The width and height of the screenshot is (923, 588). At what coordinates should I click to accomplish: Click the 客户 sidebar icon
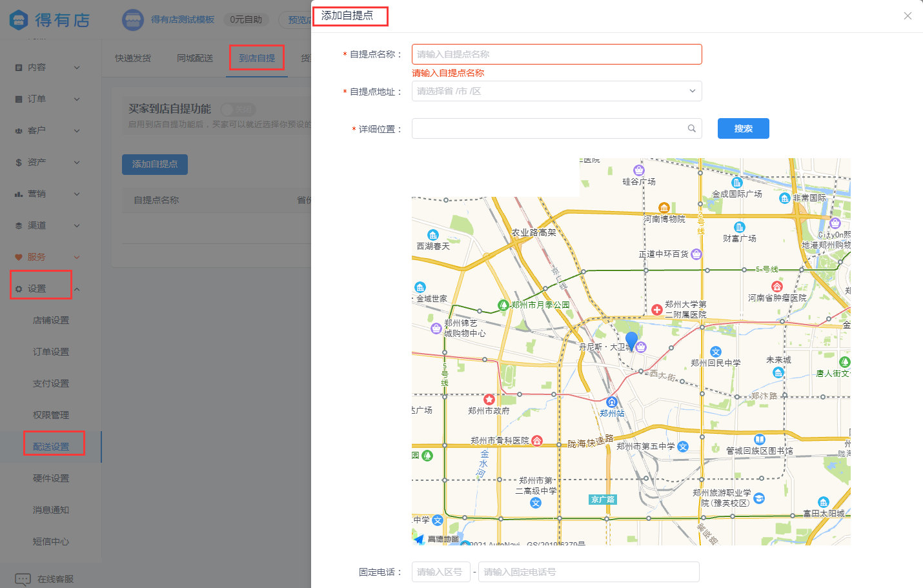click(19, 130)
